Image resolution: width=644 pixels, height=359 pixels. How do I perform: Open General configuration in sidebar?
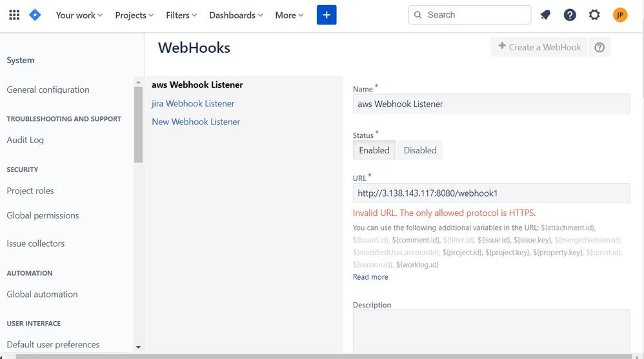tap(48, 90)
